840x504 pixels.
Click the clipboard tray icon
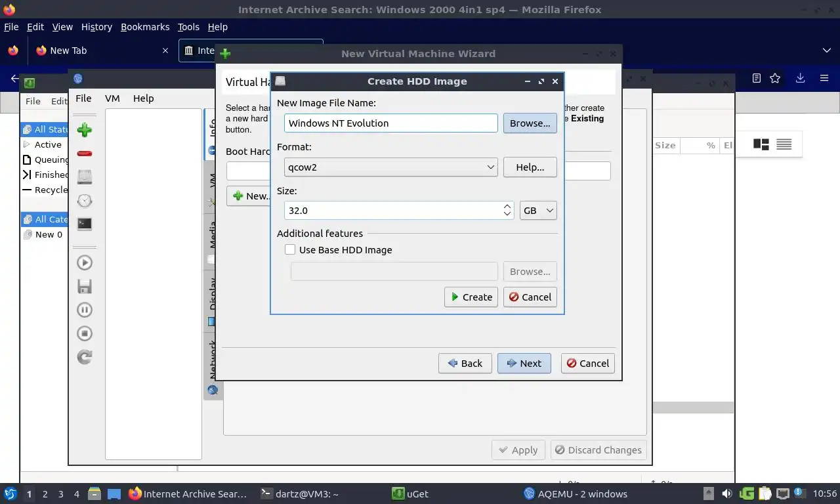(765, 493)
